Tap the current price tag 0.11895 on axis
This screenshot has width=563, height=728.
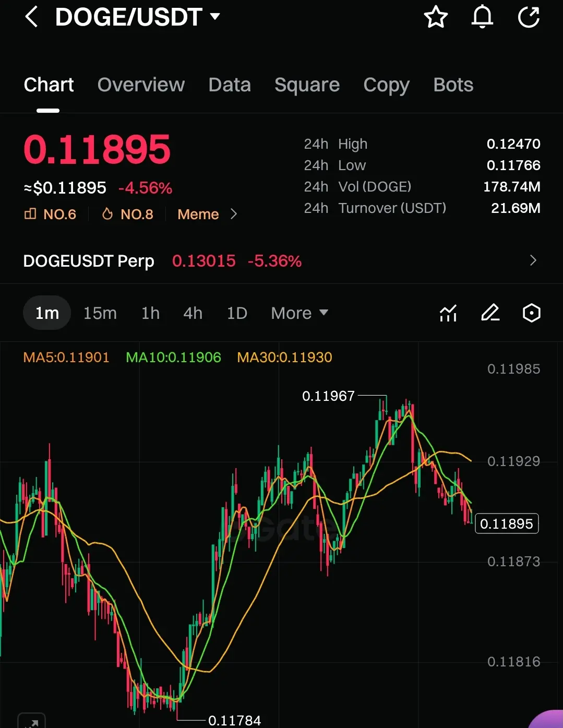pos(507,524)
